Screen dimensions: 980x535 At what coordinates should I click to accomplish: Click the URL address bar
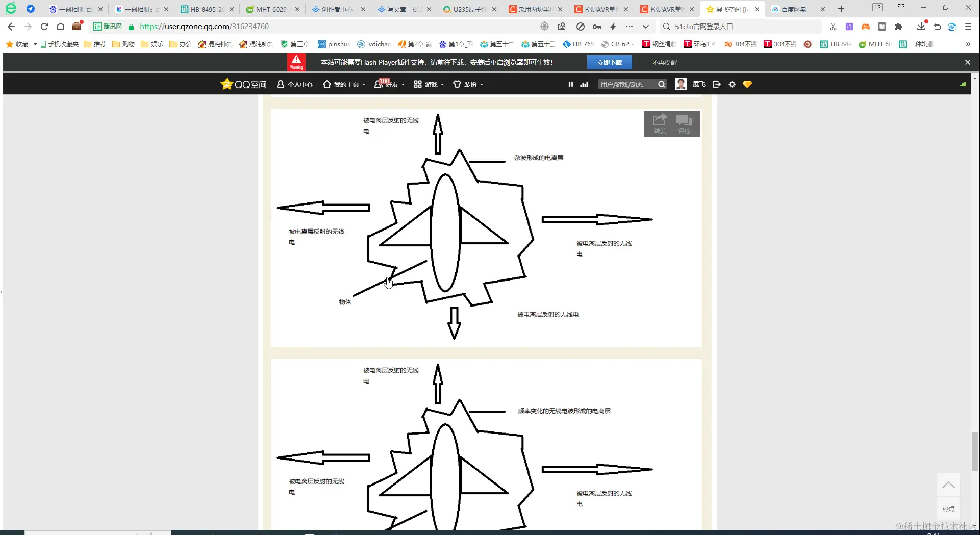pos(337,27)
